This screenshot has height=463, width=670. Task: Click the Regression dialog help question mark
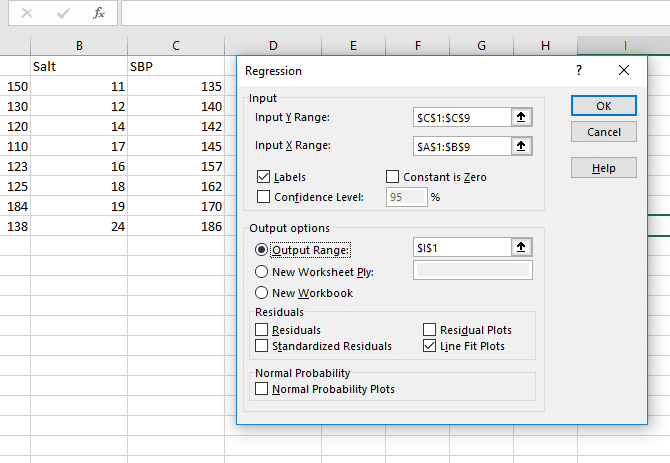coord(579,70)
